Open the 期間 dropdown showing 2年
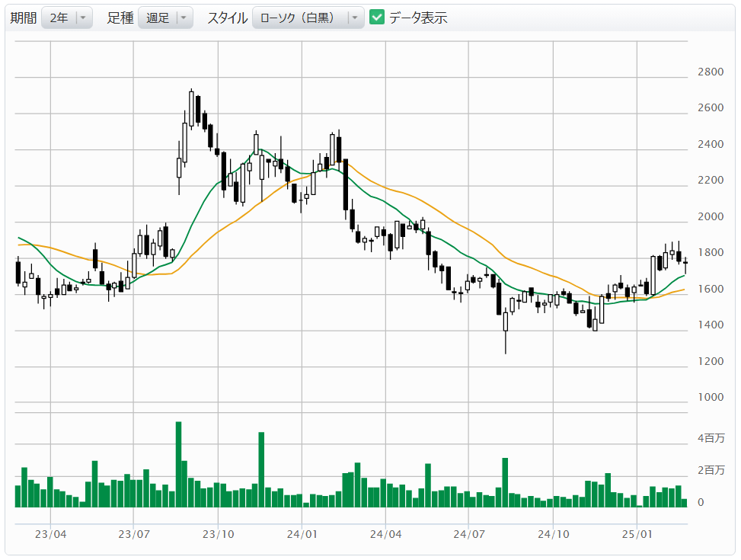This screenshot has width=741, height=560. pyautogui.click(x=67, y=18)
